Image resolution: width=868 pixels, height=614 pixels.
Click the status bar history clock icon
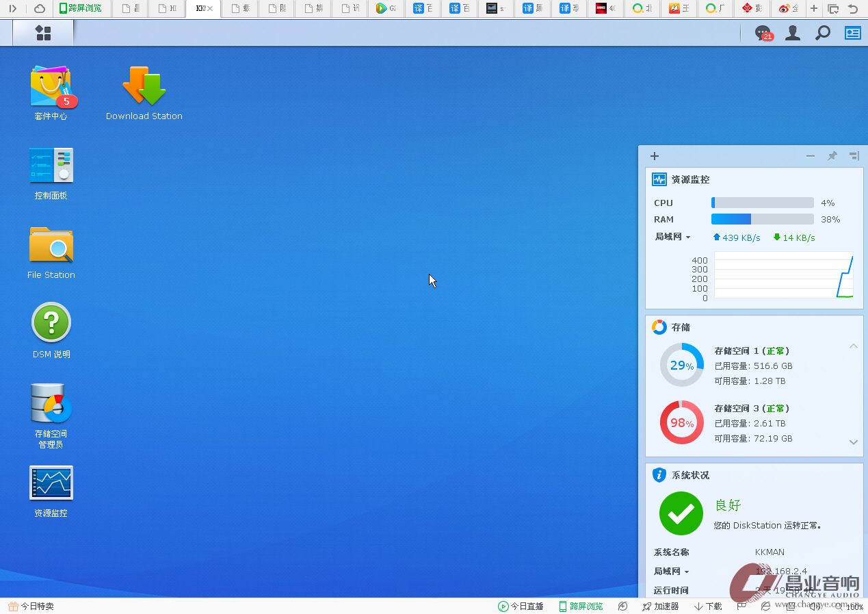pyautogui.click(x=622, y=606)
